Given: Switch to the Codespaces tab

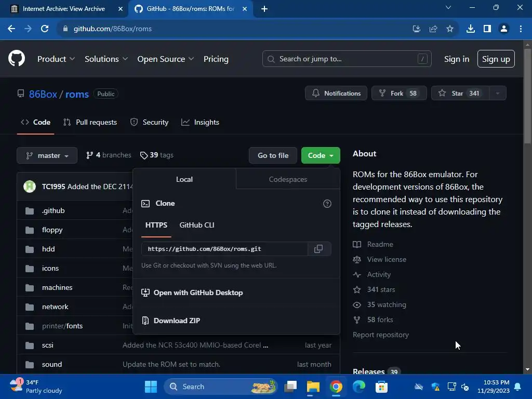Looking at the screenshot, I should click(x=288, y=179).
